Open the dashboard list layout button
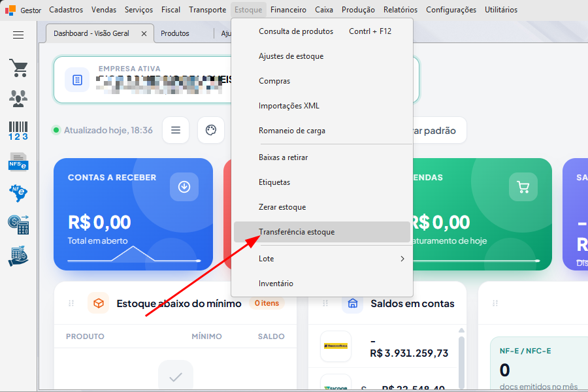 176,130
